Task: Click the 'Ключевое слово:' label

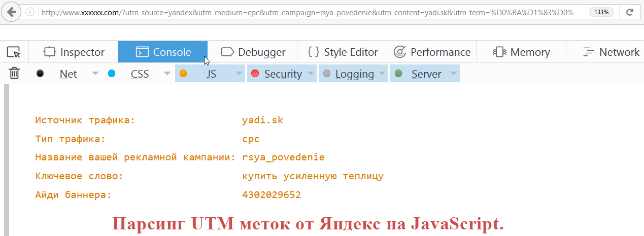Action: tap(80, 176)
